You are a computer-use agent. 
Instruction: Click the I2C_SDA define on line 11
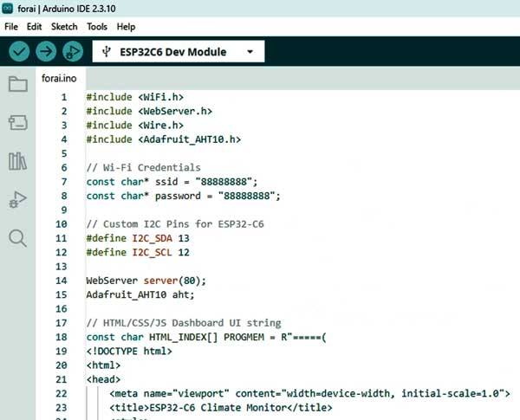coord(153,238)
